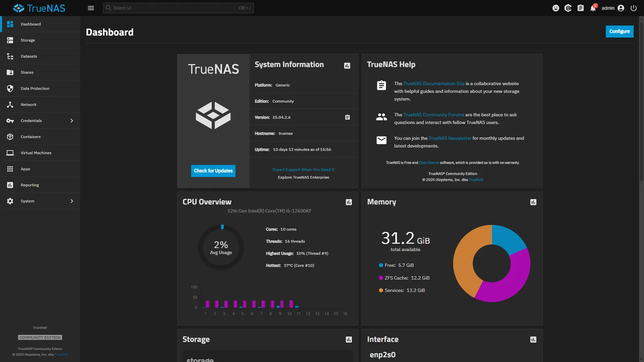Click the Apps grid icon
The height and width of the screenshot is (362, 644).
(x=10, y=169)
